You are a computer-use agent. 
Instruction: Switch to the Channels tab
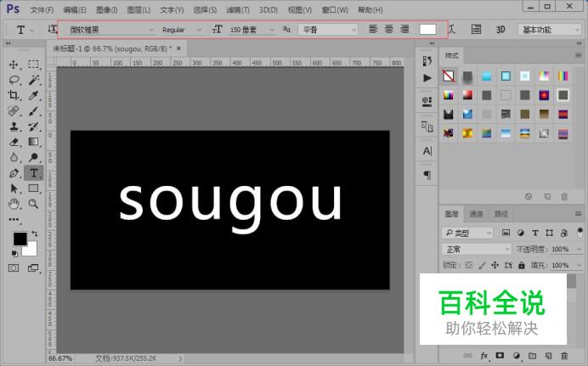coord(476,214)
